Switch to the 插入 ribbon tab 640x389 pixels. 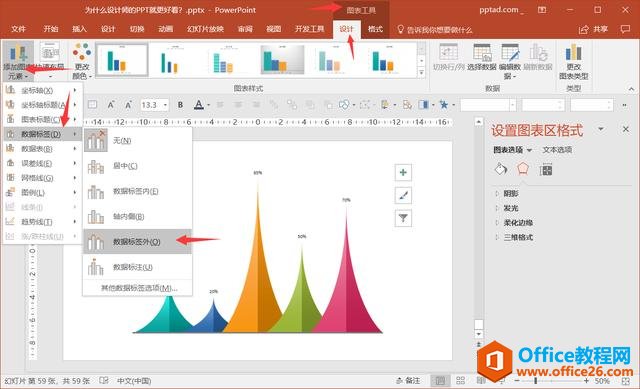[79, 29]
